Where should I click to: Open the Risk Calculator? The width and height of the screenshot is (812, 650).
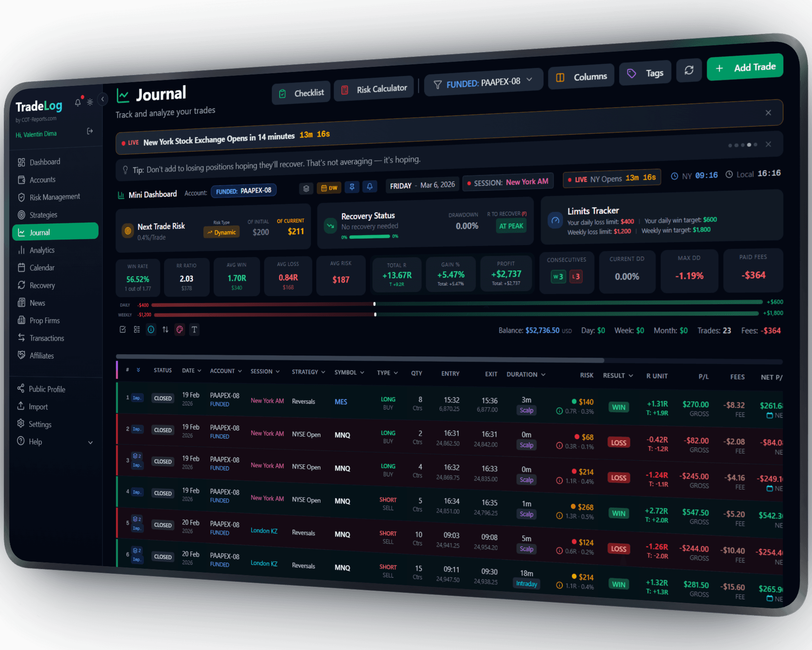tap(373, 88)
